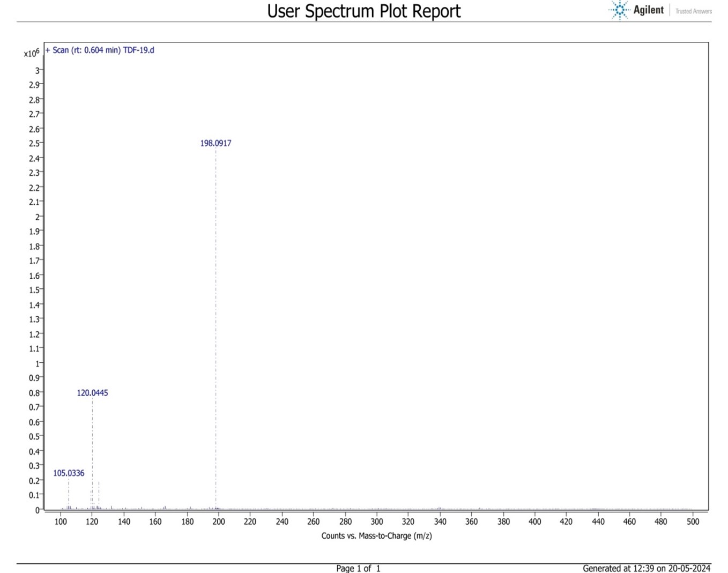
Task: Click the x-axis title Counts vs. Mass-to-Charge
Action: (376, 535)
